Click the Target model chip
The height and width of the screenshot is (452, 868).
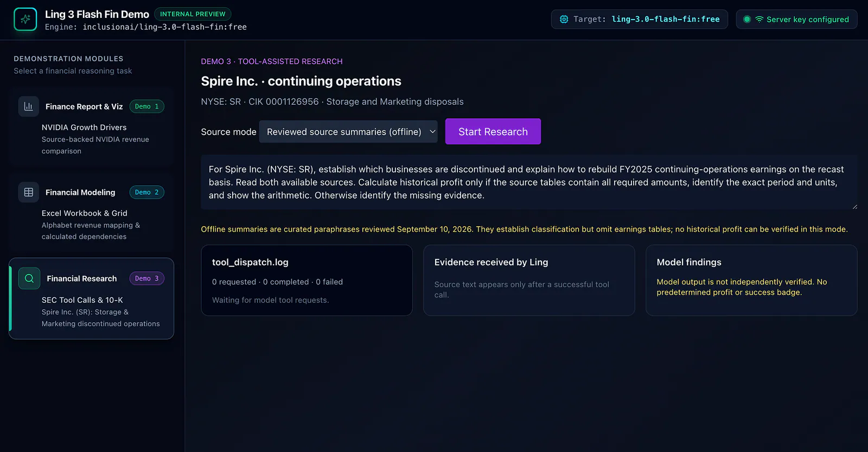640,20
